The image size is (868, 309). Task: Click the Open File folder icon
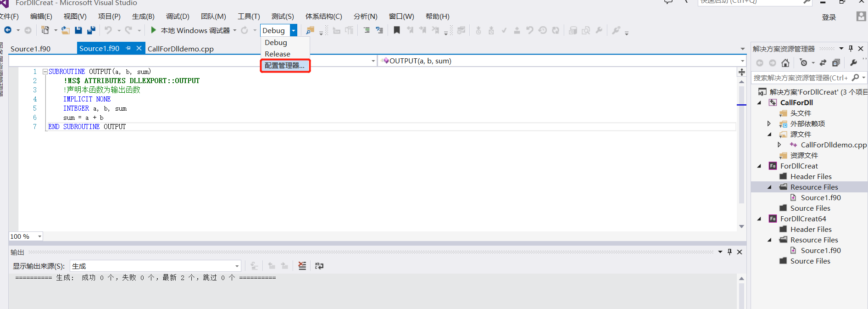click(x=66, y=30)
